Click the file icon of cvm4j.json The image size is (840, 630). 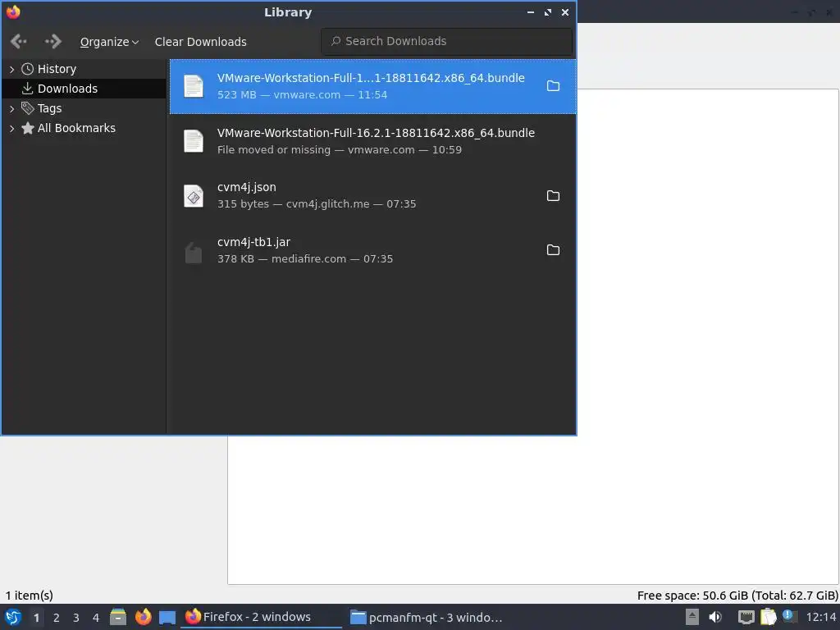[x=194, y=196]
